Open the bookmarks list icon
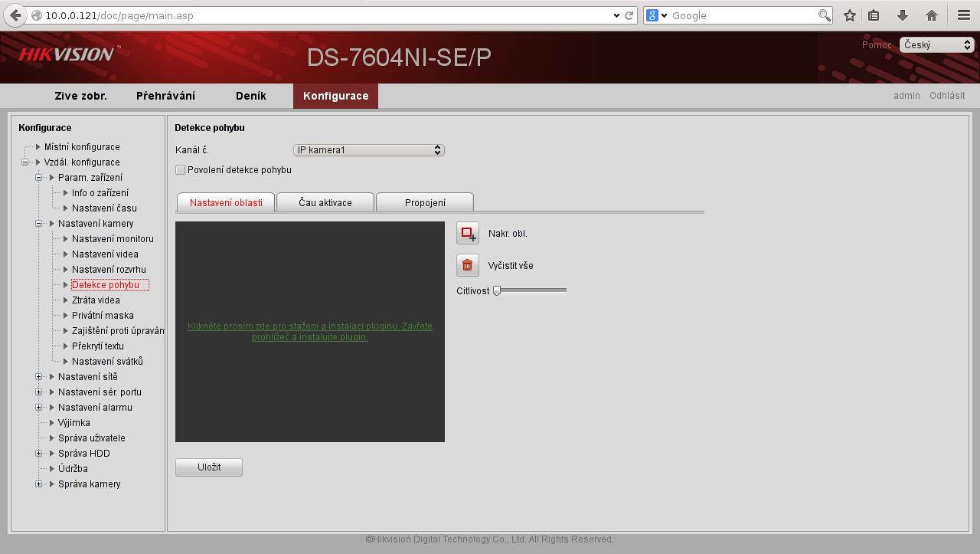980x554 pixels. point(874,15)
